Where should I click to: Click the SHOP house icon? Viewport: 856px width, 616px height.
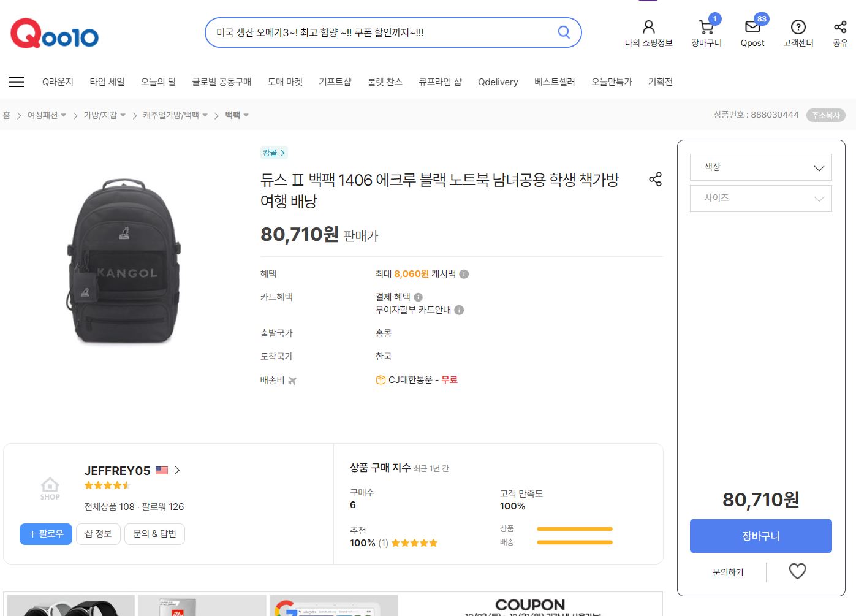(x=50, y=489)
